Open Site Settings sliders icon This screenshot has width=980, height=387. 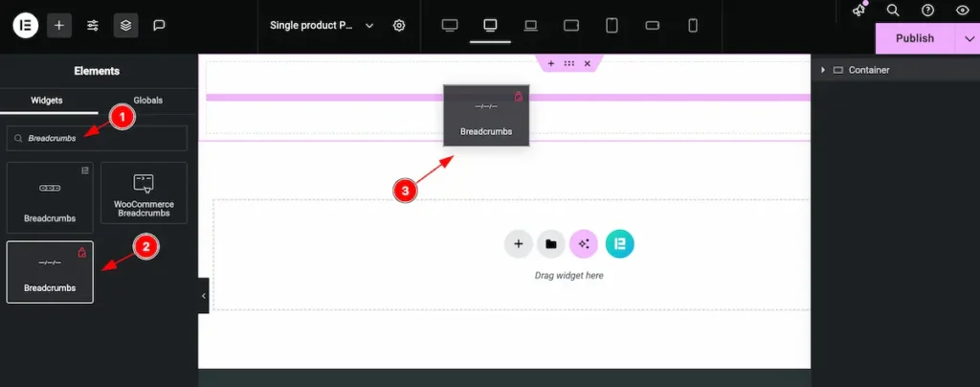pyautogui.click(x=93, y=26)
